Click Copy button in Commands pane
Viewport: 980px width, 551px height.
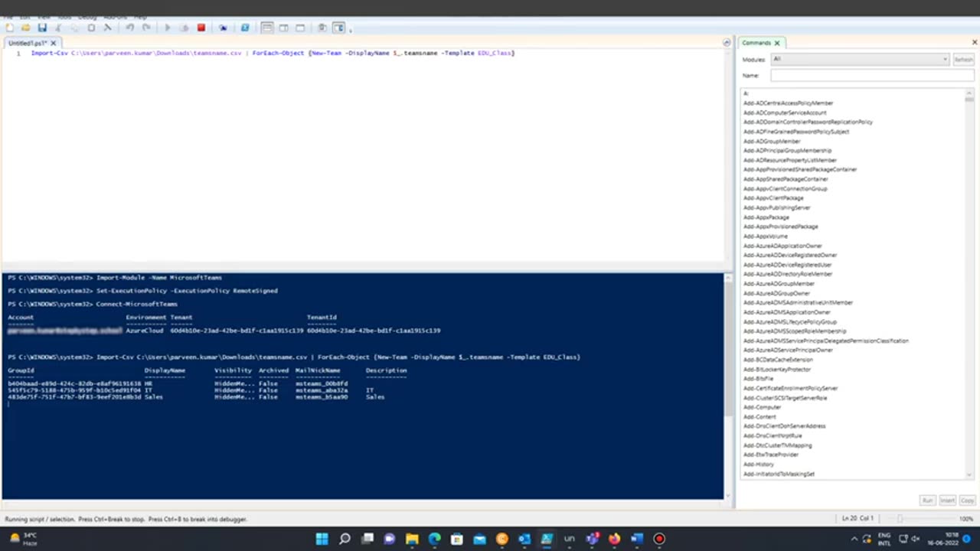(x=967, y=500)
